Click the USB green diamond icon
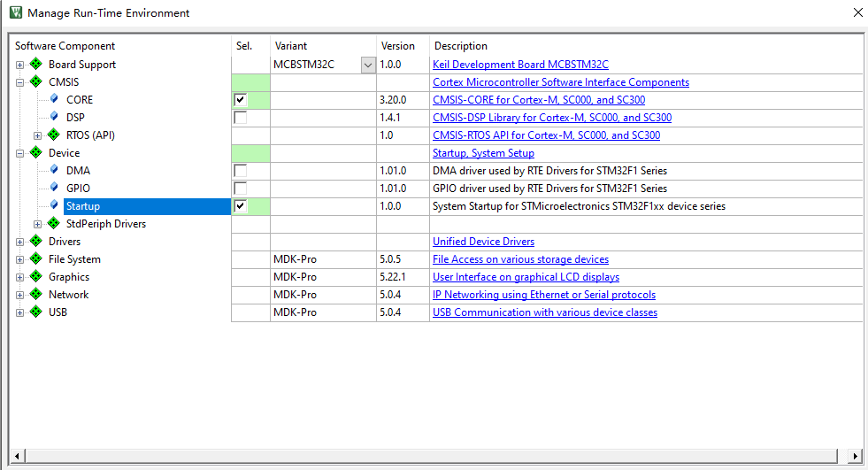The width and height of the screenshot is (868, 470). point(36,312)
